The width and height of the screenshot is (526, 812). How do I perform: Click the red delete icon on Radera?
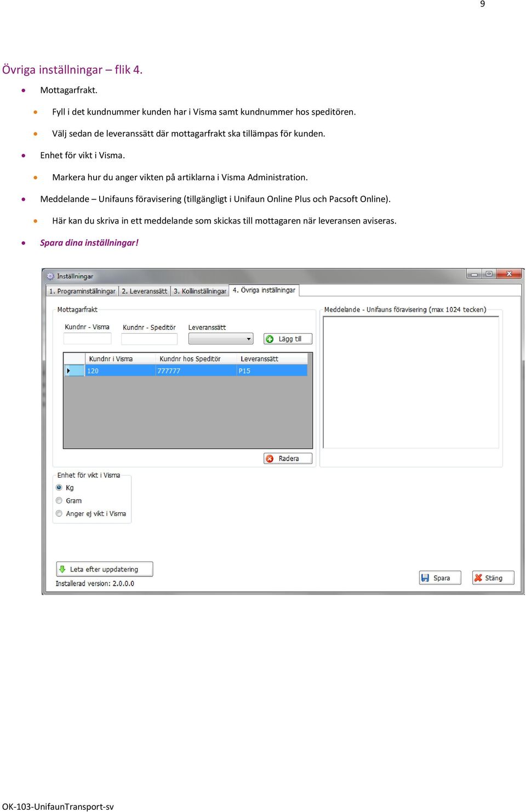(x=270, y=459)
